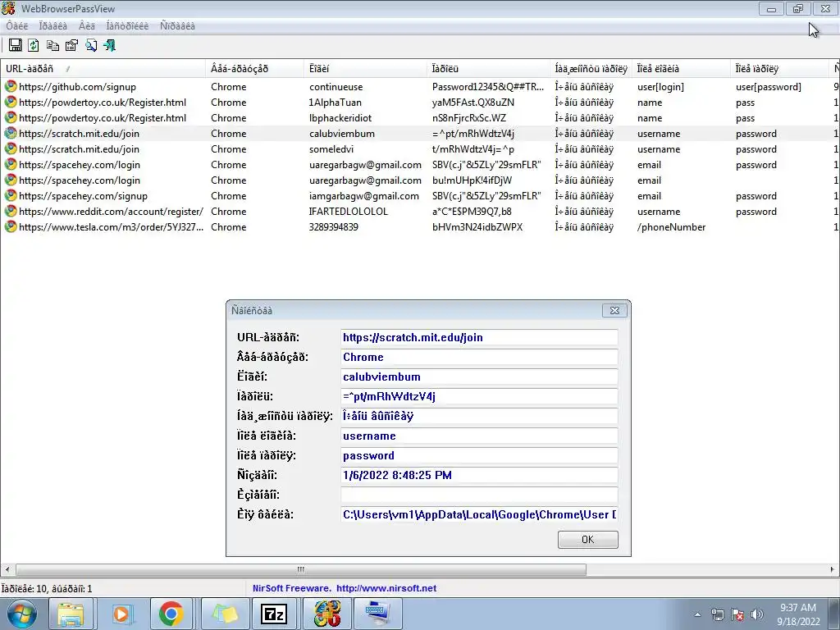Image resolution: width=840 pixels, height=630 pixels.
Task: Click the WebBrowserPassView taskbar icon
Action: (326, 614)
